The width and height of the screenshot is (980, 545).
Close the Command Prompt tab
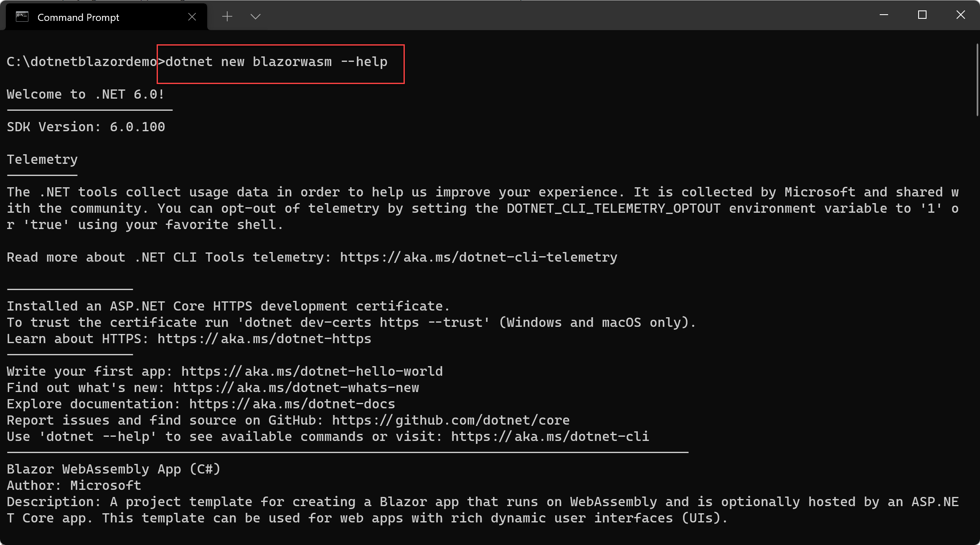click(x=192, y=17)
